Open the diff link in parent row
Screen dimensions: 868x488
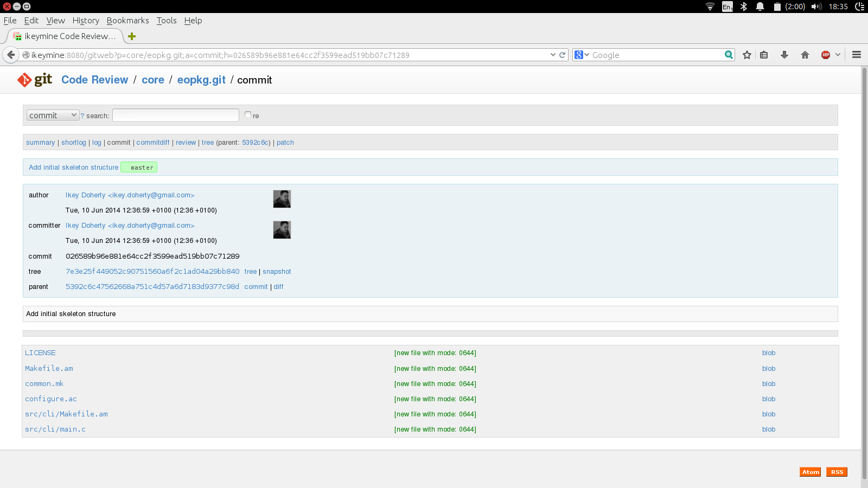pyautogui.click(x=278, y=287)
